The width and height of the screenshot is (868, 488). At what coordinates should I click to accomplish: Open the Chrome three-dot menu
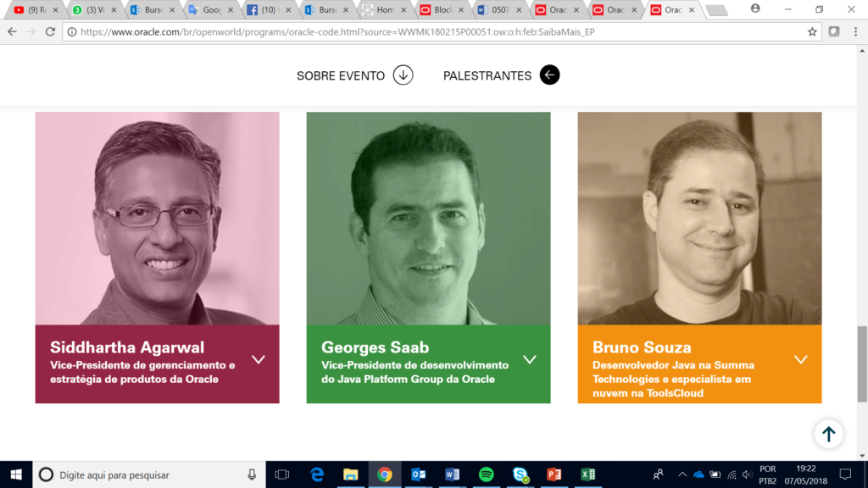tap(855, 32)
